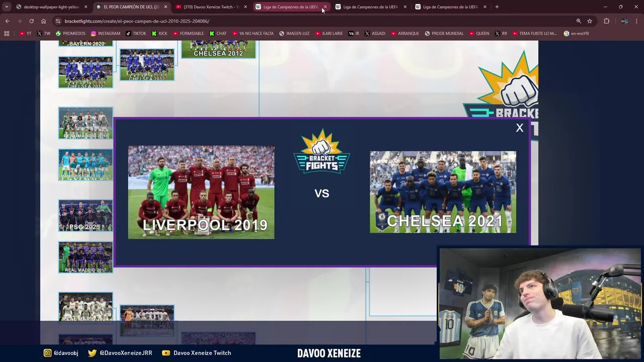Select the Real Madrid 2018 bracket entry
Image resolution: width=644 pixels, height=362 pixels.
pyautogui.click(x=86, y=123)
